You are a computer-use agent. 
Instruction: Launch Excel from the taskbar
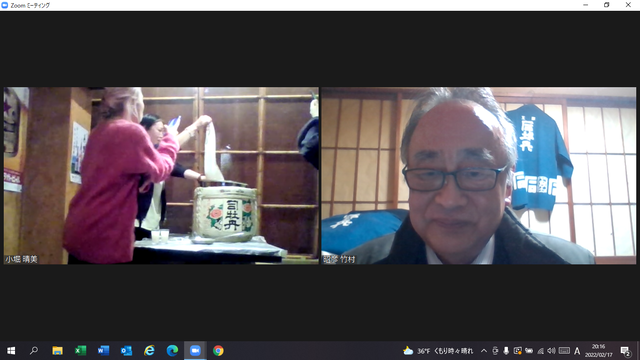(80, 351)
